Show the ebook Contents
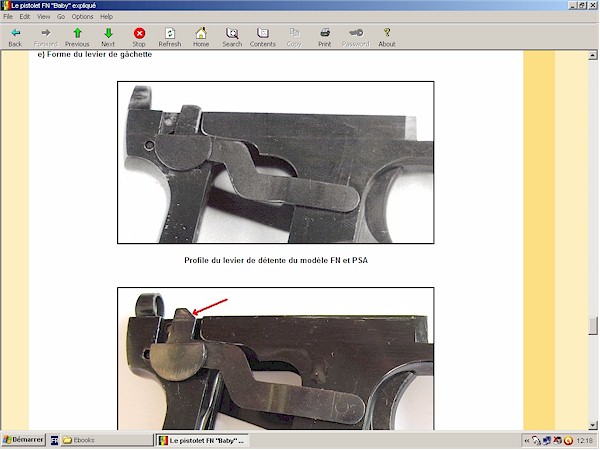 (x=263, y=37)
